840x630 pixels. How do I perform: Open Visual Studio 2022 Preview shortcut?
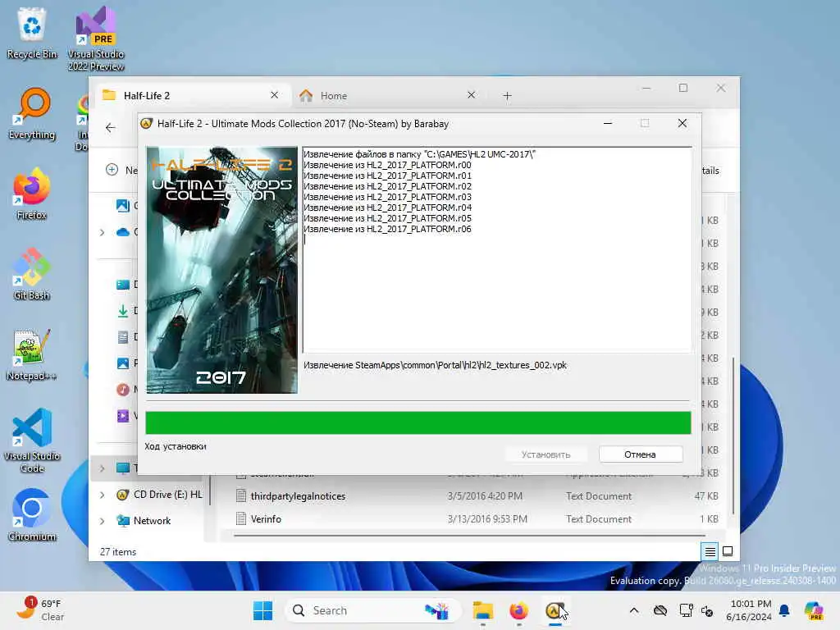[96, 39]
